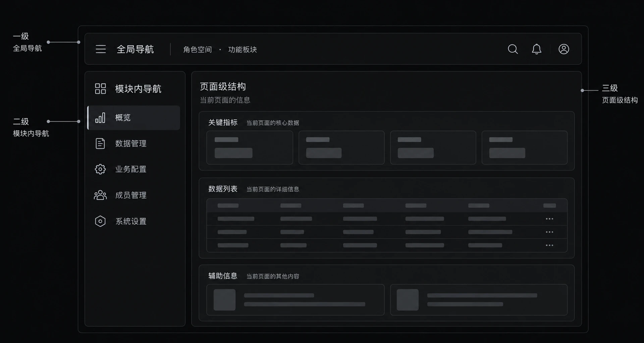The height and width of the screenshot is (343, 644).
Task: Click the left 辅助信息 card thumbnail
Action: tap(224, 300)
